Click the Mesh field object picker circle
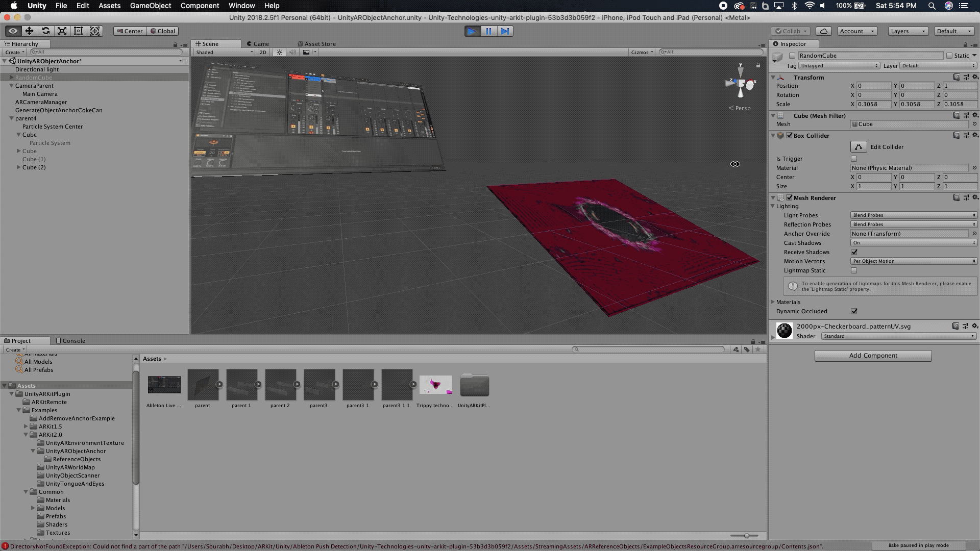 pos(974,124)
